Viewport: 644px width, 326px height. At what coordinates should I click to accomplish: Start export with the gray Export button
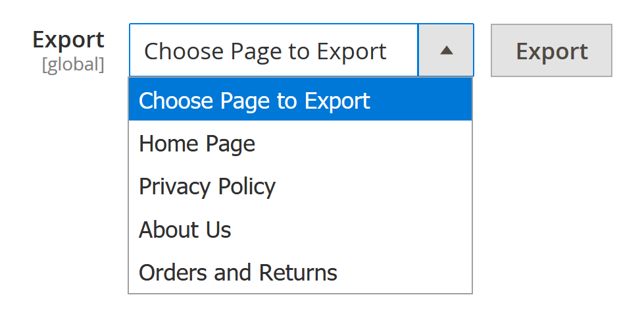point(551,51)
